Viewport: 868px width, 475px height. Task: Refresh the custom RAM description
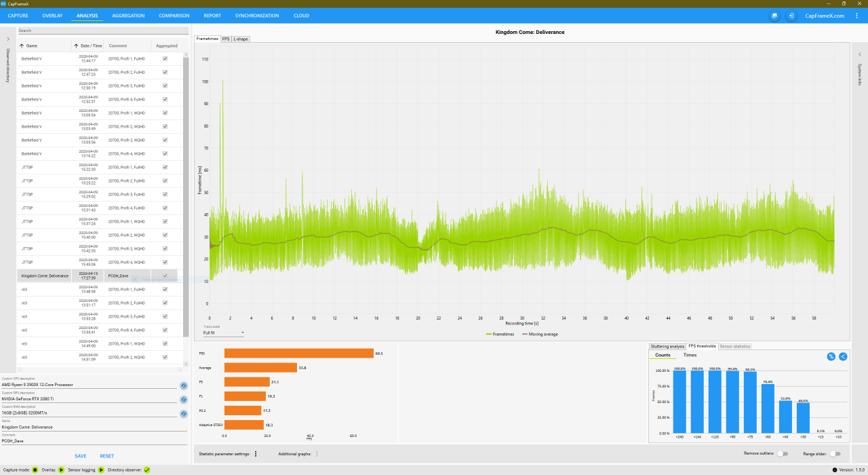point(183,413)
